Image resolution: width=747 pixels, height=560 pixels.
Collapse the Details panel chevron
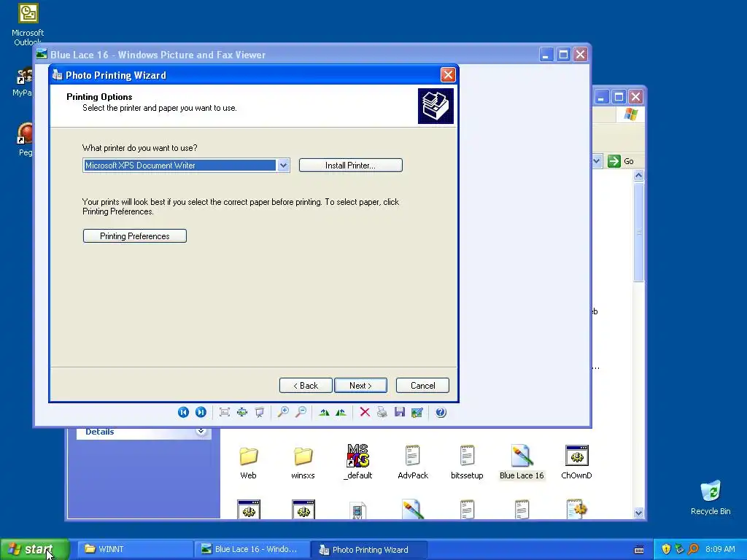coord(201,432)
